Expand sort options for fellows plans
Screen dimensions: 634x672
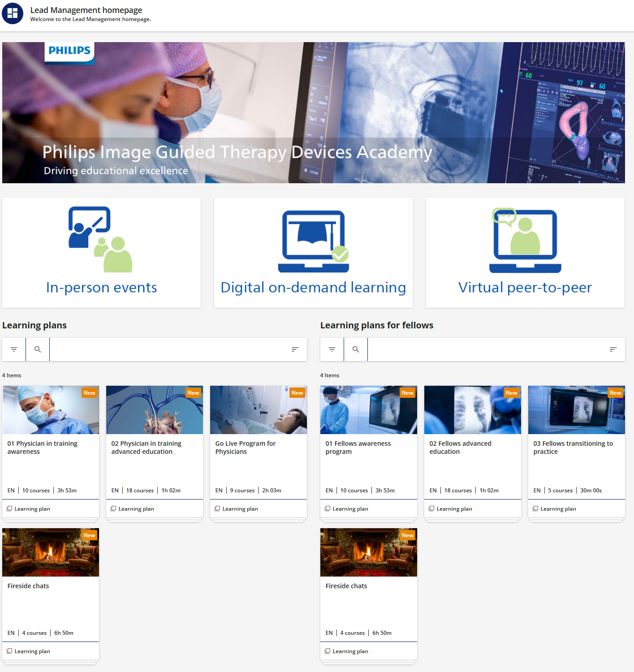tap(613, 349)
